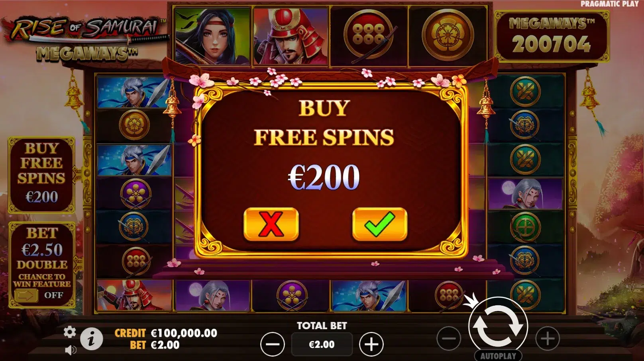Decrease total bet with minus button

click(x=273, y=344)
